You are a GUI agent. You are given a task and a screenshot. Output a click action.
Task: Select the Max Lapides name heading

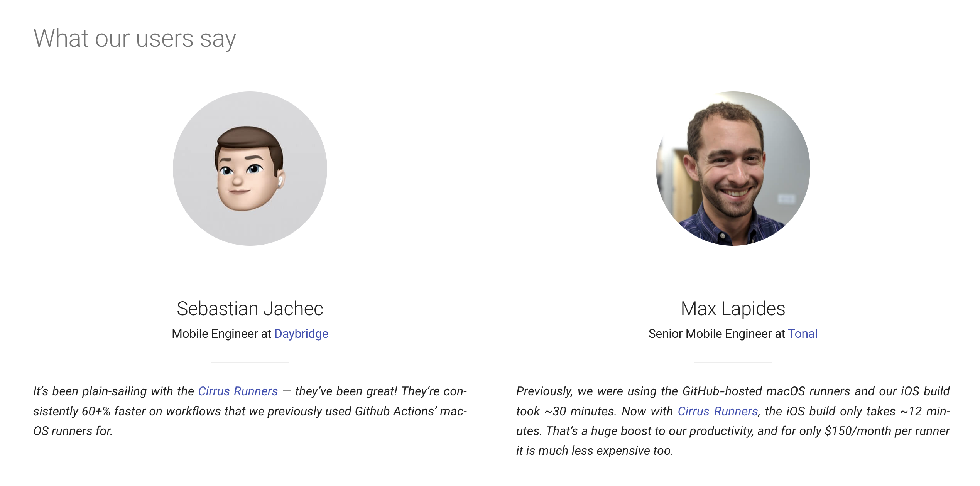(733, 309)
